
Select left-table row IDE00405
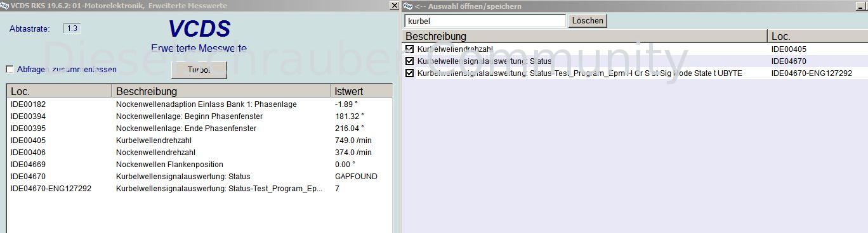click(199, 141)
